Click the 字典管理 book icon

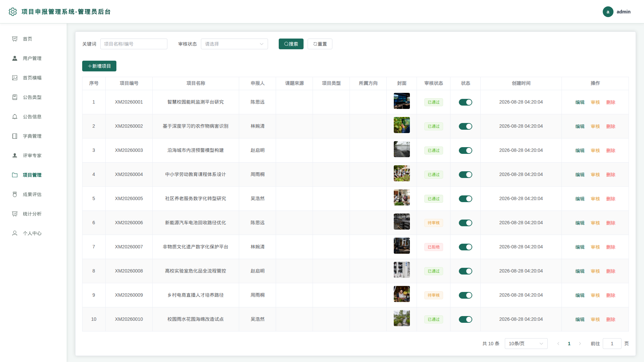tap(15, 136)
